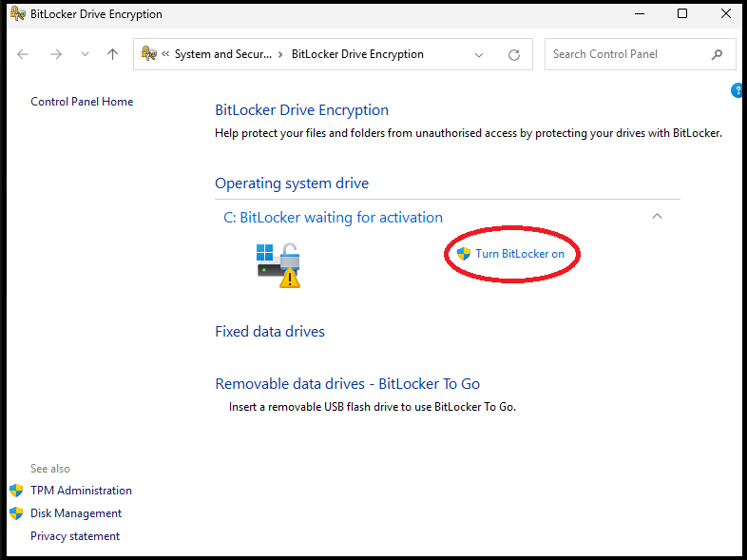The image size is (747, 560).
Task: Refresh the BitLocker Drive Encryption page
Action: (514, 55)
